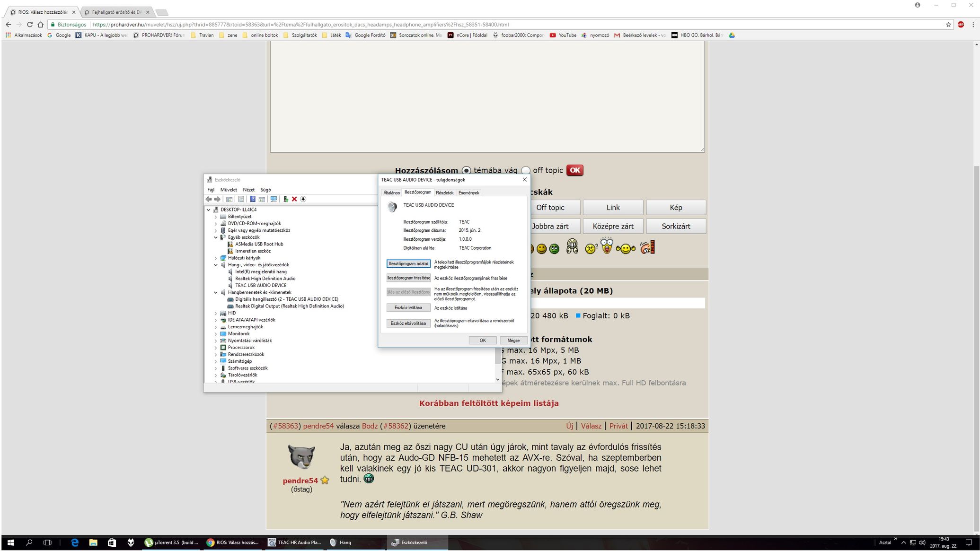Click the Edge browser taskbar icon

(x=74, y=542)
